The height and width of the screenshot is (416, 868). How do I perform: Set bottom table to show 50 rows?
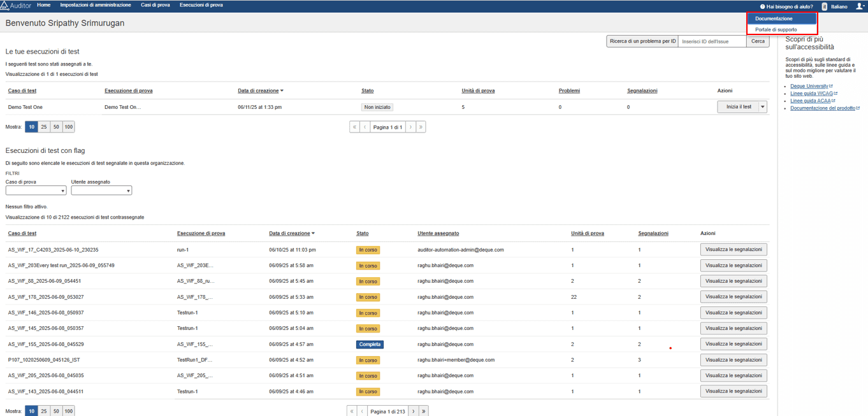click(56, 412)
